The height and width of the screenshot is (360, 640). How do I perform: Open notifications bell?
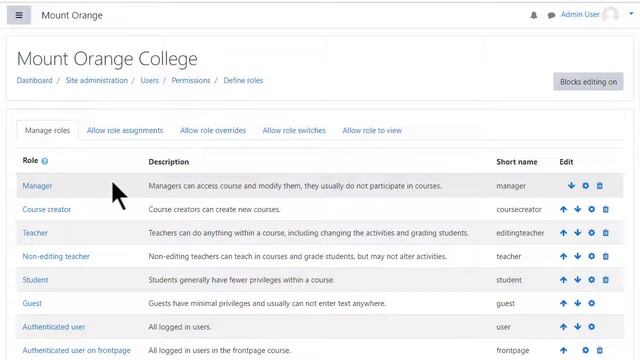click(x=533, y=16)
